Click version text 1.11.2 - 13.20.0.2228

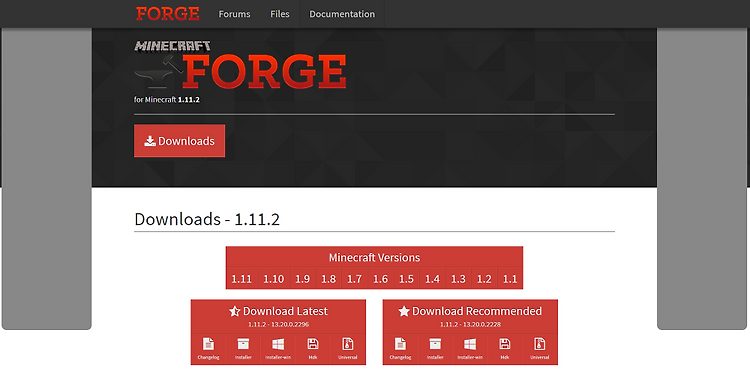tap(470, 324)
